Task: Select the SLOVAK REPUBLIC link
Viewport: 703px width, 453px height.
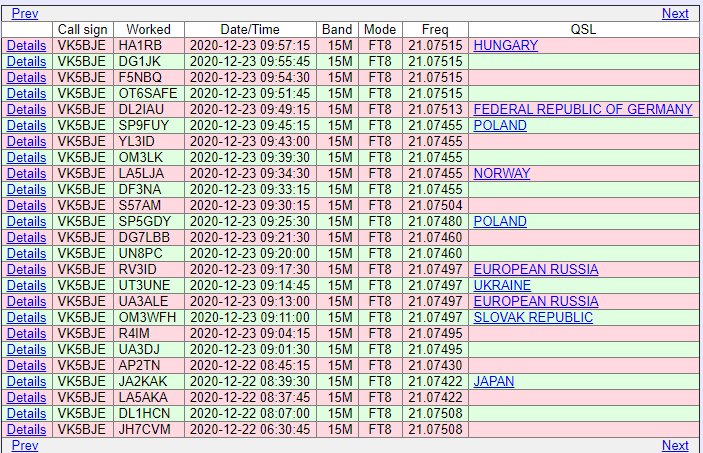Action: tap(533, 317)
